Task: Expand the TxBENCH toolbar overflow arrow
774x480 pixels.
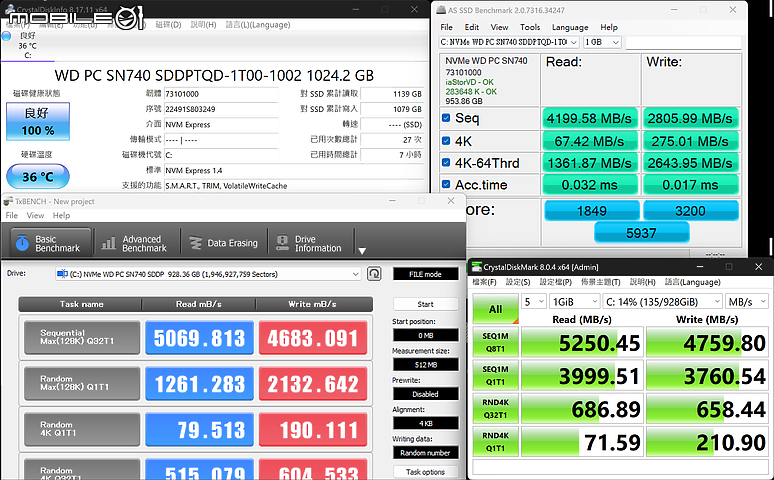Action: pos(362,251)
